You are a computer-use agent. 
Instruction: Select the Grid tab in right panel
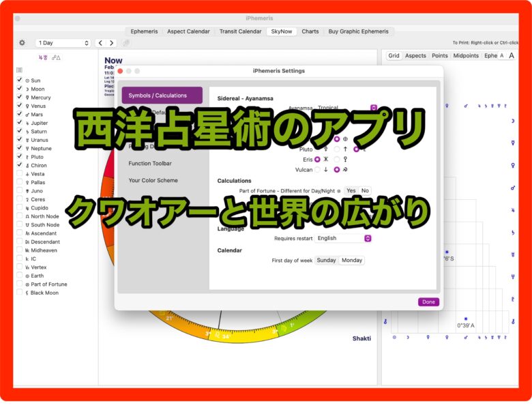394,56
